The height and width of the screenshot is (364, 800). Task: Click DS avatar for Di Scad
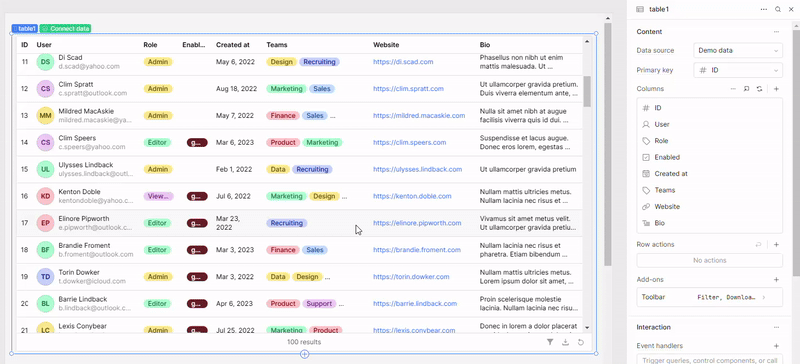(x=45, y=62)
